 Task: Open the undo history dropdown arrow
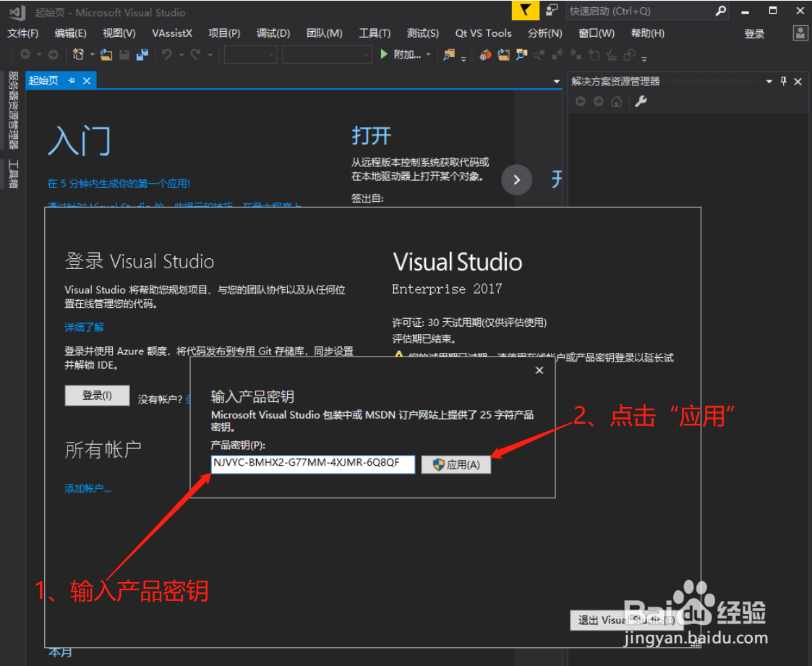[181, 54]
